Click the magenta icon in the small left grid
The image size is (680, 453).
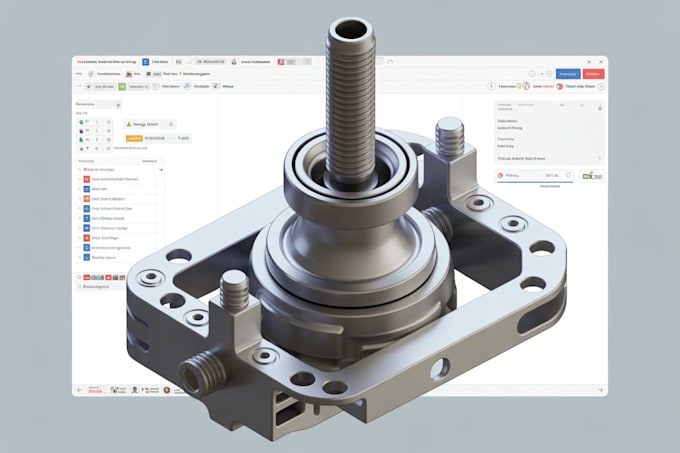coord(81,131)
